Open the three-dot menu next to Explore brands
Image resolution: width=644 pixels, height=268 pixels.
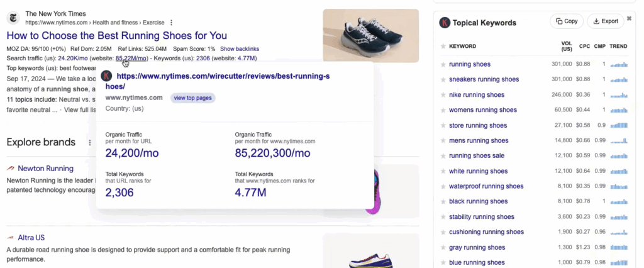pyautogui.click(x=90, y=142)
